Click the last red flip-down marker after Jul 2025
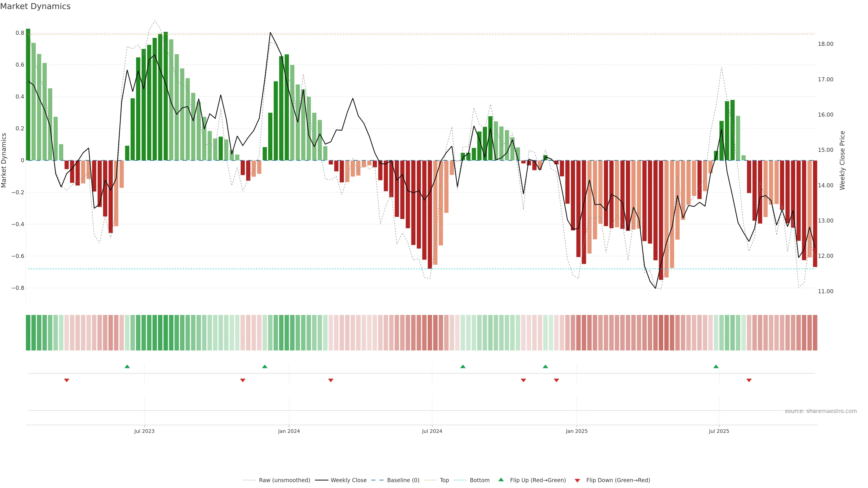The height and width of the screenshot is (488, 868). pyautogui.click(x=749, y=380)
